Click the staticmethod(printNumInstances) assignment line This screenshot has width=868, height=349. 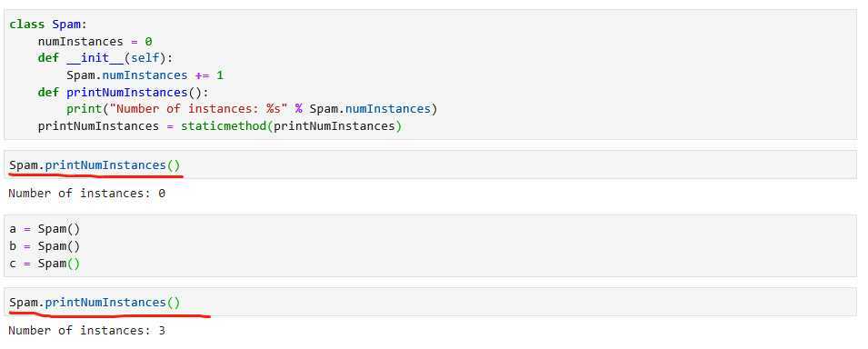(x=219, y=125)
